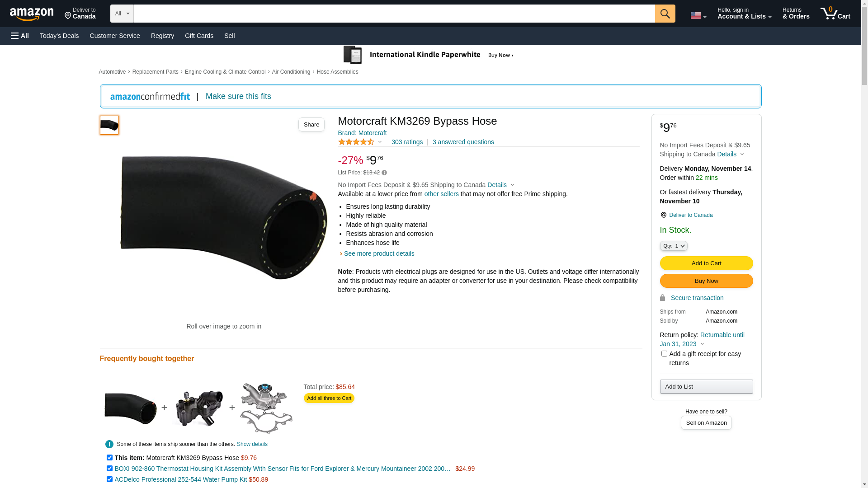This screenshot has height=488, width=868.
Task: Click the International Kindle Paperwhite banner
Action: (x=429, y=55)
